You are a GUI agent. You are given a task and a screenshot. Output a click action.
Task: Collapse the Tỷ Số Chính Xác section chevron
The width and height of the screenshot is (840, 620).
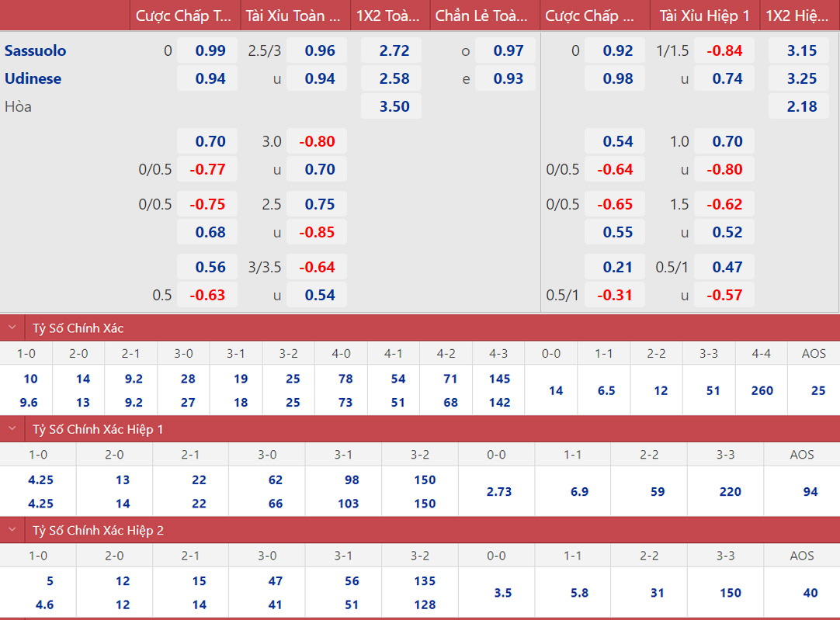point(12,328)
